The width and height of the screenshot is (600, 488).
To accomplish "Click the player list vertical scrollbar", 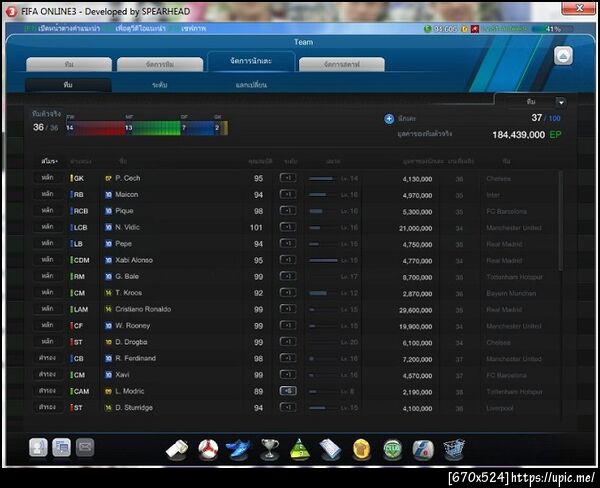I will pos(561,220).
